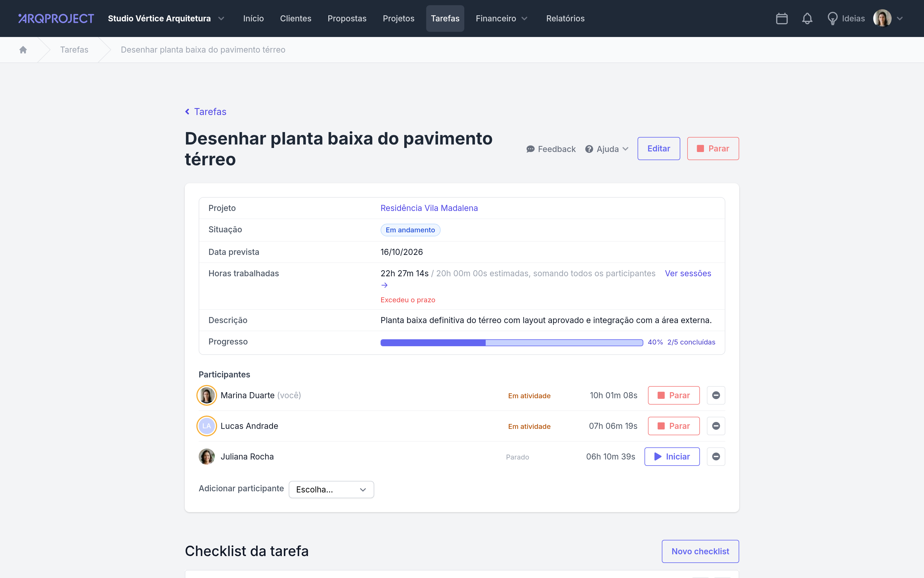Open Ideias lightbulb
The height and width of the screenshot is (578, 924).
(846, 18)
